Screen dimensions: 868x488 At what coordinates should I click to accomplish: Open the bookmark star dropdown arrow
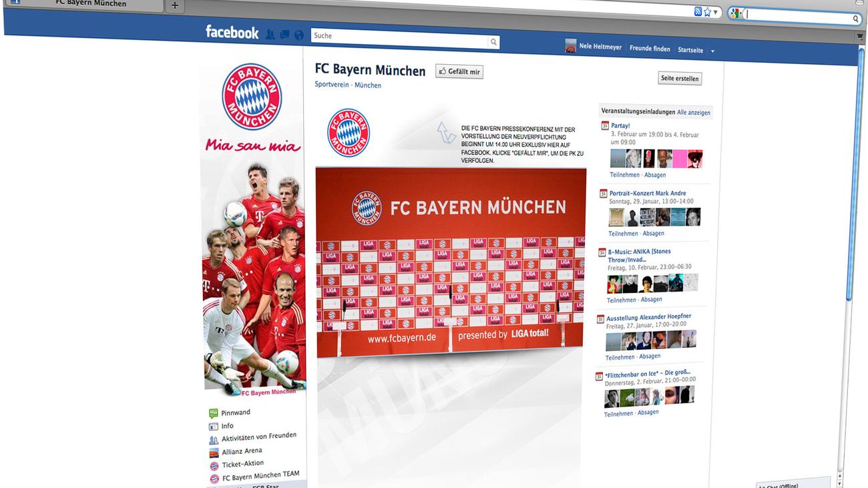click(x=716, y=12)
